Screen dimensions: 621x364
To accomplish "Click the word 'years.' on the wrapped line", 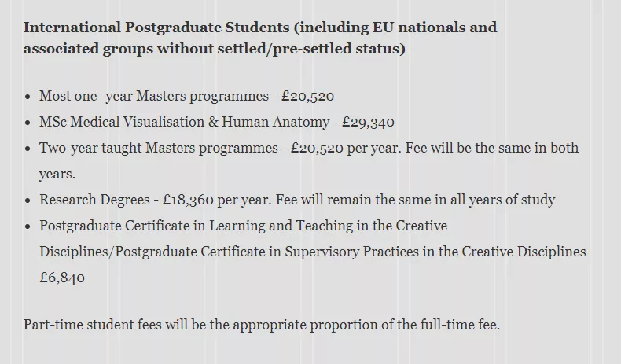I will (x=57, y=174).
